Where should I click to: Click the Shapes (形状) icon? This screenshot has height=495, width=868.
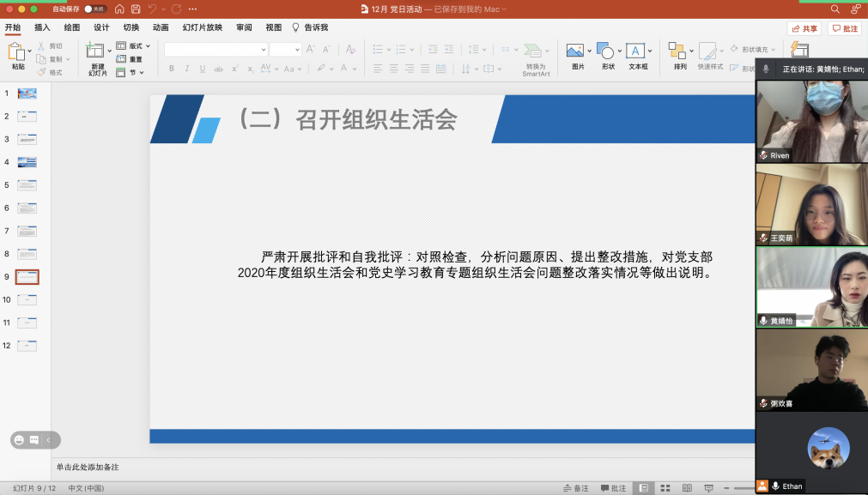tap(605, 51)
